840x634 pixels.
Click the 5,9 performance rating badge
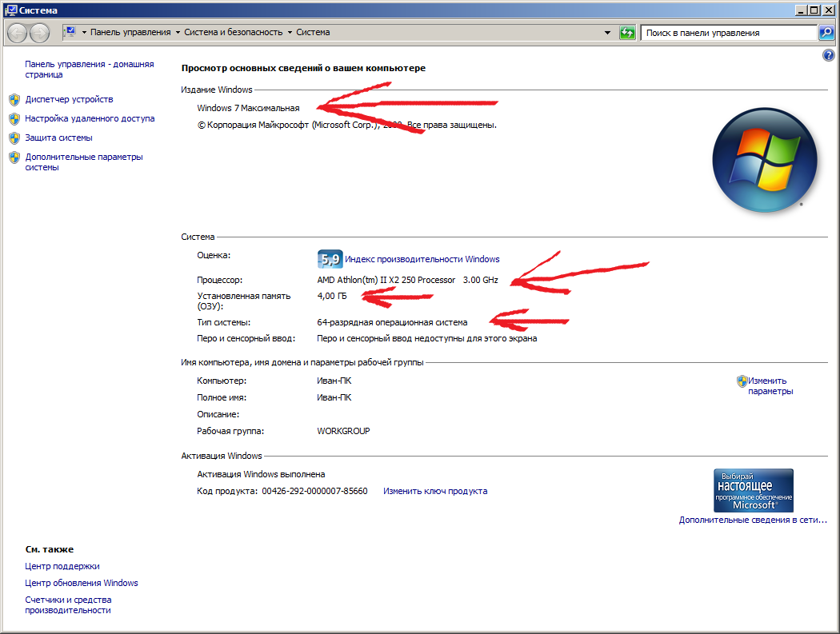(330, 259)
